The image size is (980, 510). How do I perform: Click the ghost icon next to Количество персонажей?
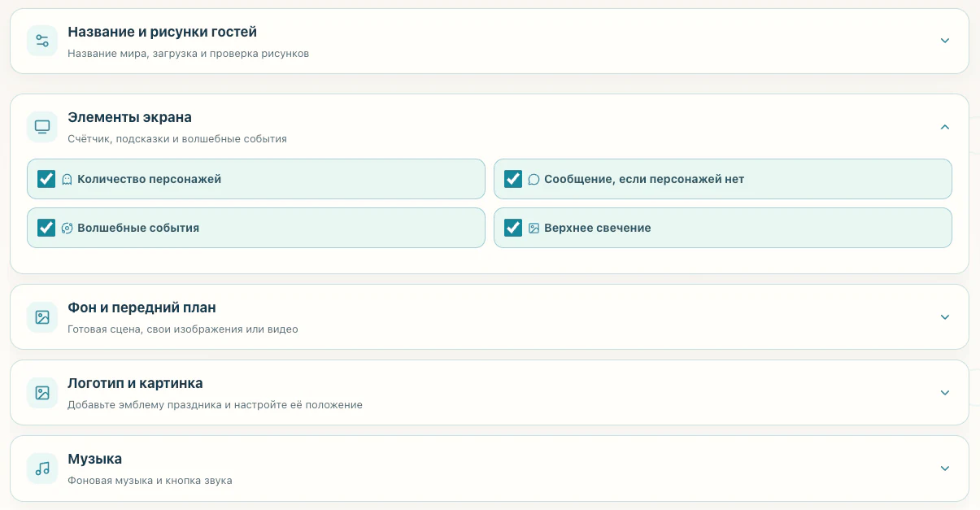[x=68, y=180]
